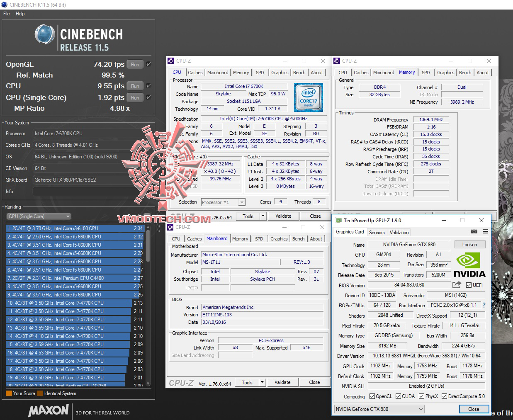Select ranking row 16 at 4.53 GHz i7-4770K
The height and width of the screenshot is (420, 513).
click(75, 352)
